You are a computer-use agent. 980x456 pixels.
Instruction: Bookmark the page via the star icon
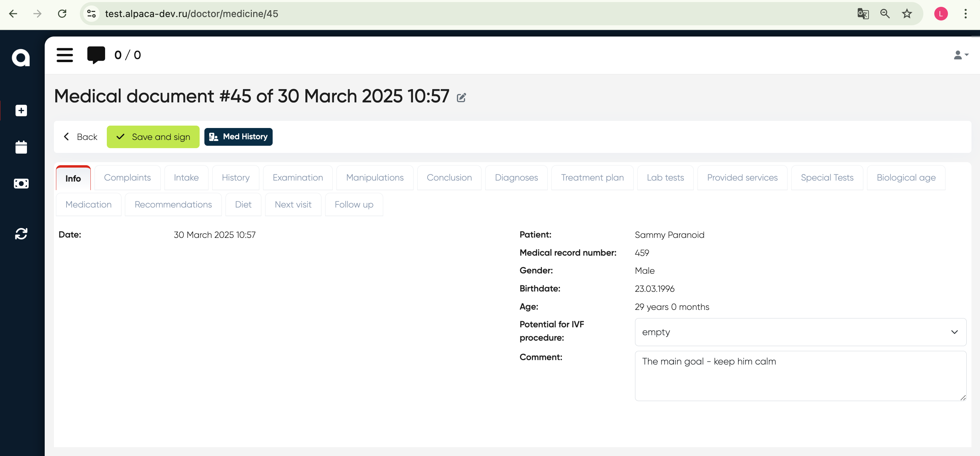pos(907,13)
